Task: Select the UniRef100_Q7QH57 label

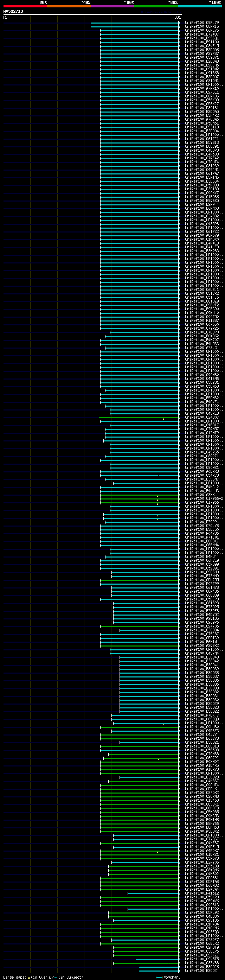Action: (x=202, y=429)
